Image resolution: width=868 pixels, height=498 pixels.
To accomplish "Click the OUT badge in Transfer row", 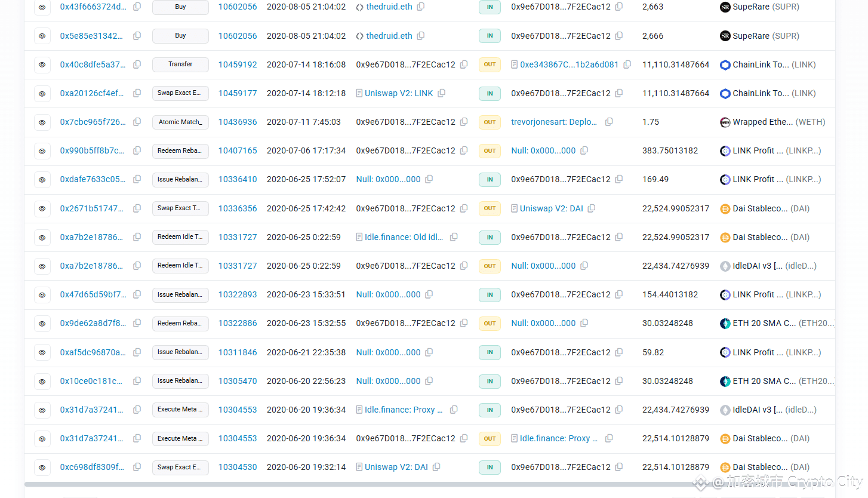I will 490,64.
